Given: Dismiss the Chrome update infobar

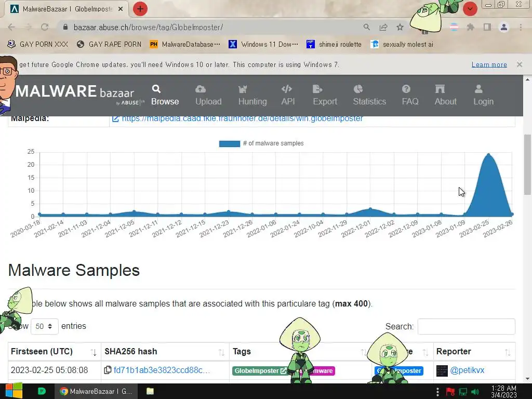Looking at the screenshot, I should point(520,64).
